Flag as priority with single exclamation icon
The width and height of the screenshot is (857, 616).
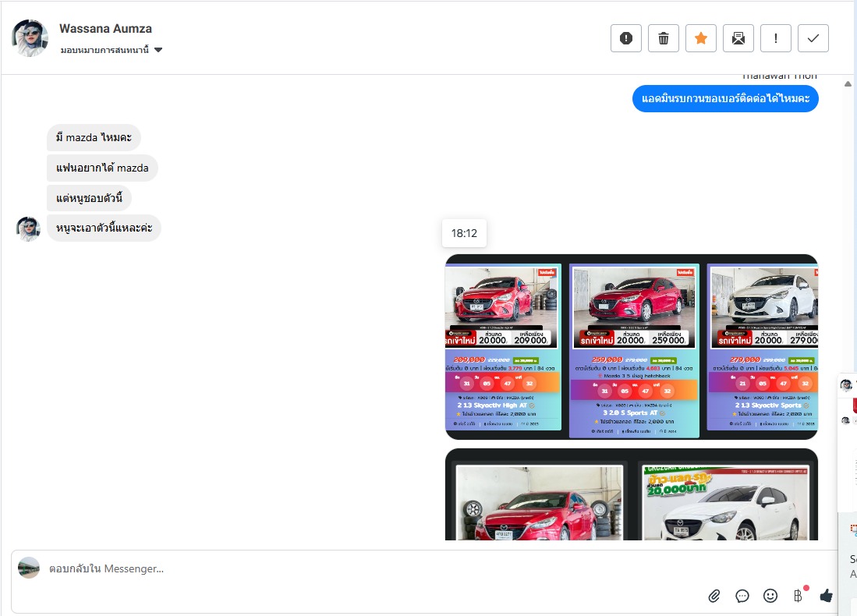tap(776, 38)
